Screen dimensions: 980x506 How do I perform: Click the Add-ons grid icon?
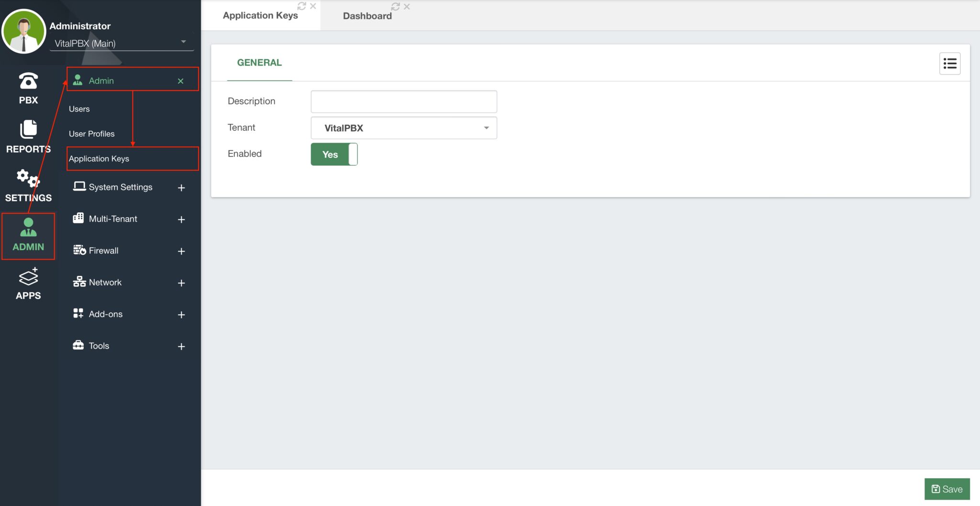tap(78, 313)
